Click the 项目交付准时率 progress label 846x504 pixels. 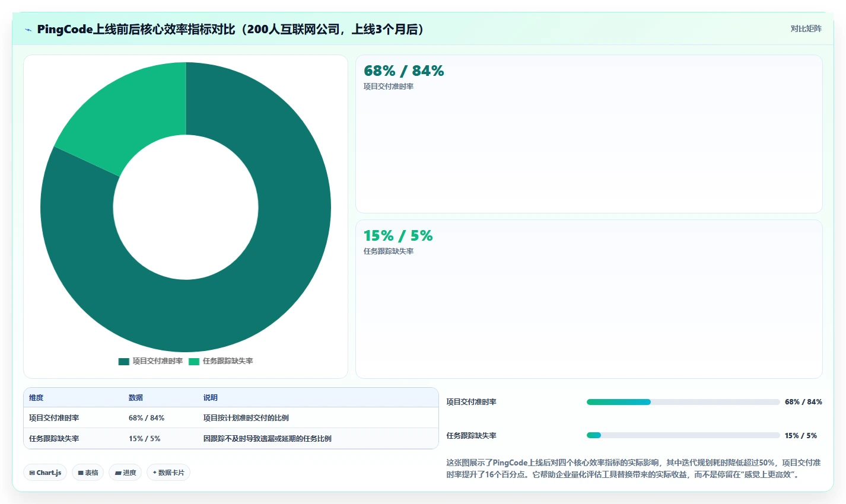point(472,402)
